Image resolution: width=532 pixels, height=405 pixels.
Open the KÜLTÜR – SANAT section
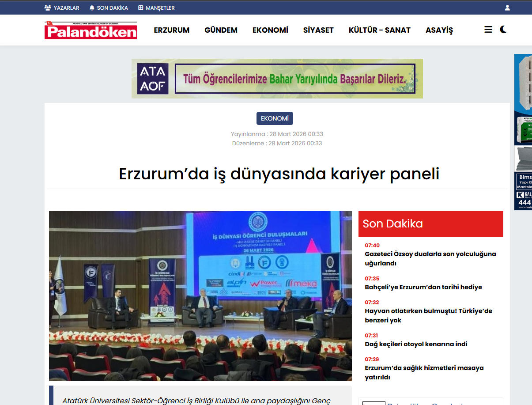379,30
